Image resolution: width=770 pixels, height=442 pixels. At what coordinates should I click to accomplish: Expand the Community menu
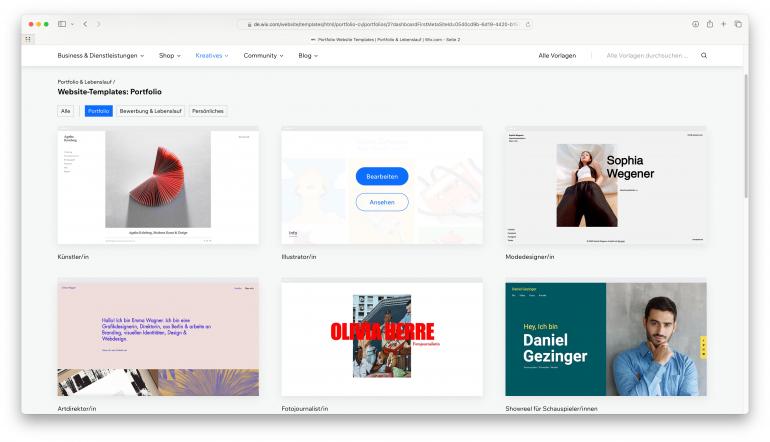point(263,55)
